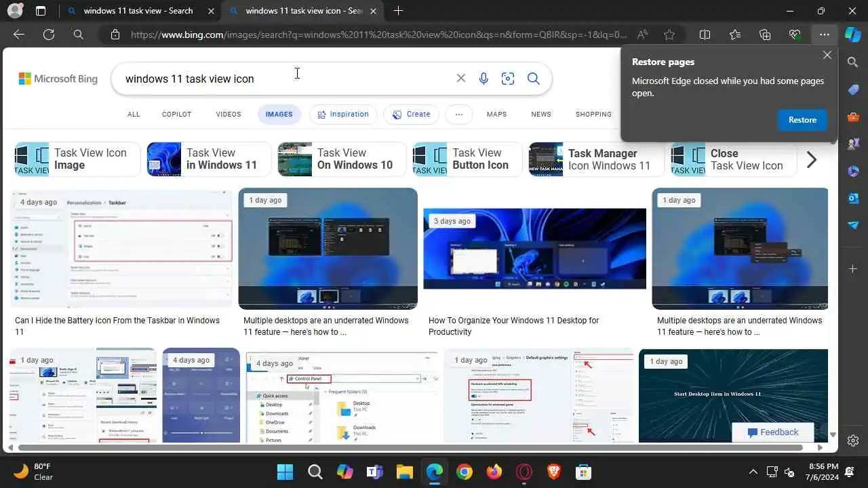868x488 pixels.
Task: Open taskbar Search icon
Action: pos(315,472)
